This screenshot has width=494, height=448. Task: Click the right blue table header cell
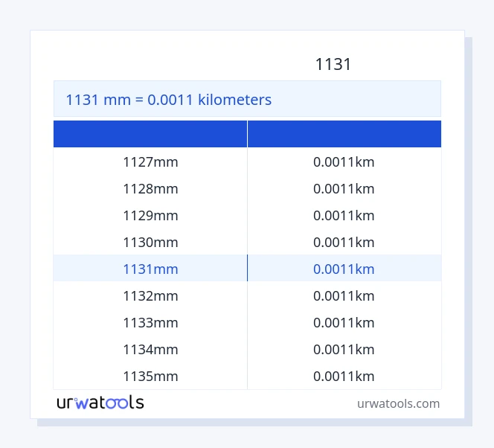344,134
